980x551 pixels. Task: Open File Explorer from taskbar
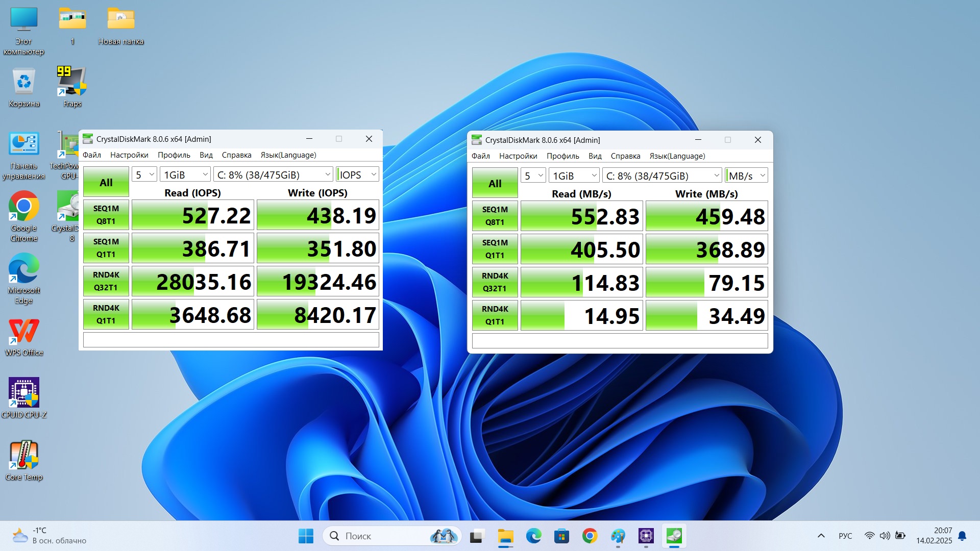(505, 536)
